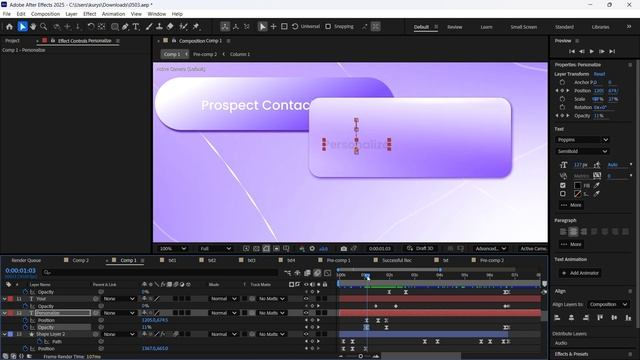The image size is (640, 360).
Task: Switch to the Comp 2 timeline tab
Action: click(x=80, y=260)
